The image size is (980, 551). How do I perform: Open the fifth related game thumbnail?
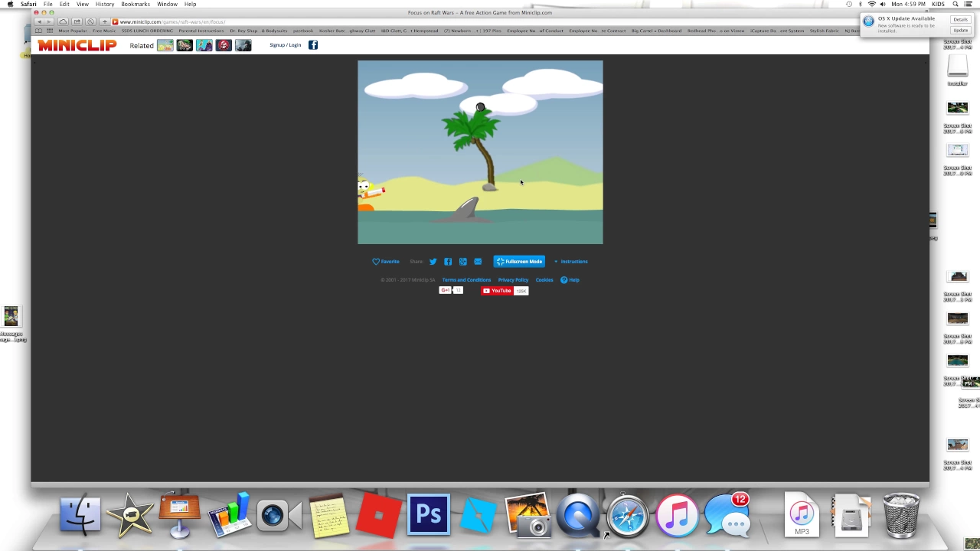click(243, 45)
